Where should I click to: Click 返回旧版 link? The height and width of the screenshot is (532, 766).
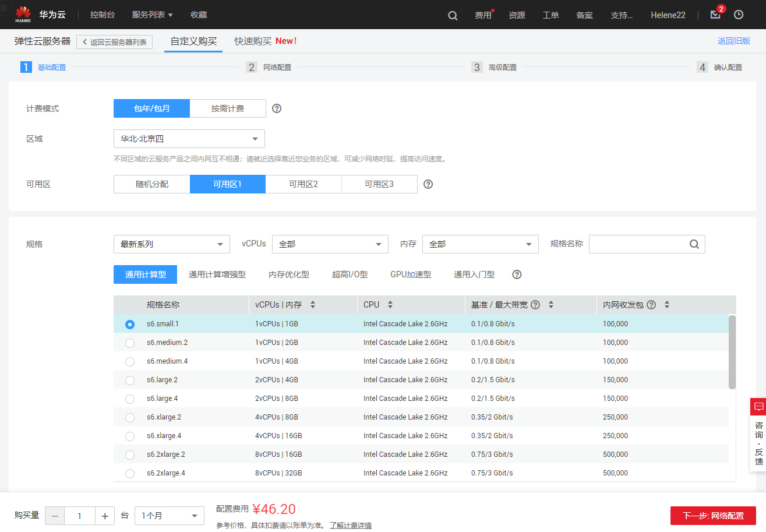734,41
